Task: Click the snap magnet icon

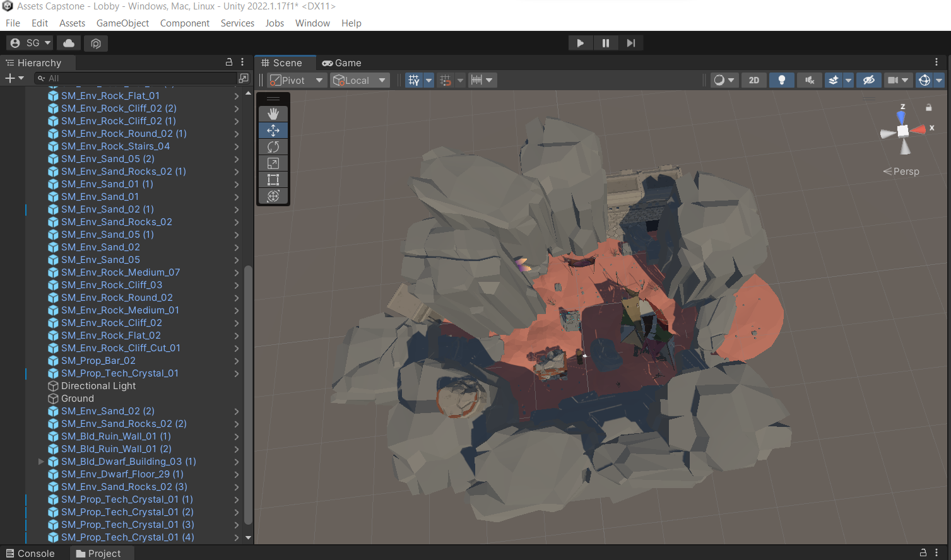Action: [x=445, y=80]
